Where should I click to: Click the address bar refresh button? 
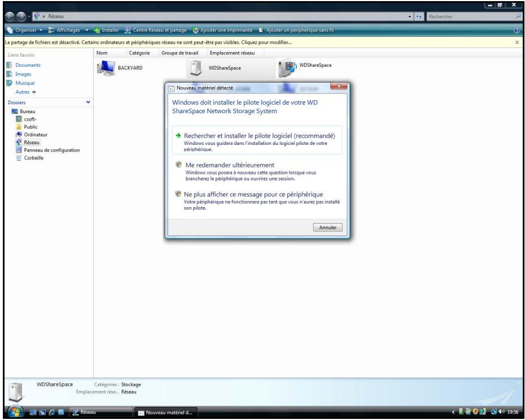(419, 16)
